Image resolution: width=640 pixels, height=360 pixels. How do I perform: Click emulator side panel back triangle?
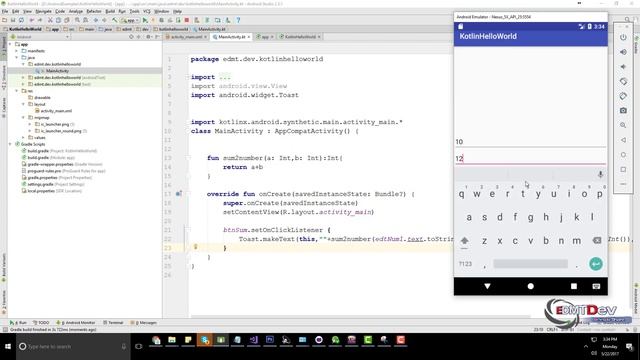tap(623, 140)
